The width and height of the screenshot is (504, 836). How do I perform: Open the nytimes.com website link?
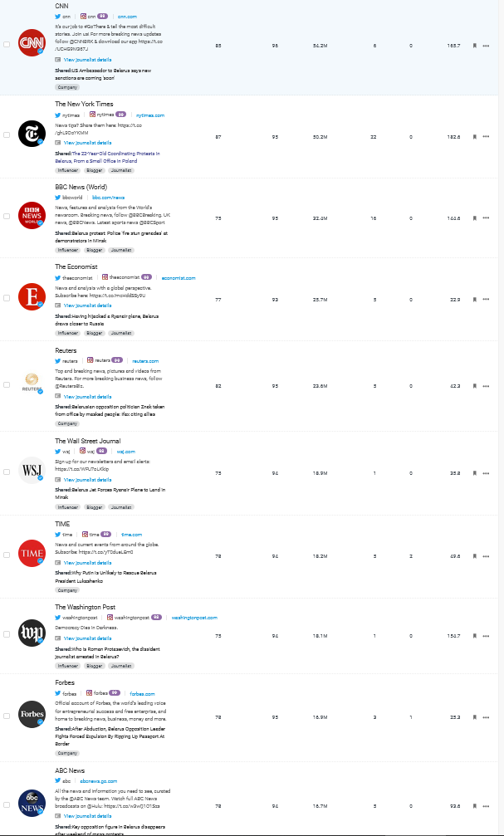(x=150, y=115)
